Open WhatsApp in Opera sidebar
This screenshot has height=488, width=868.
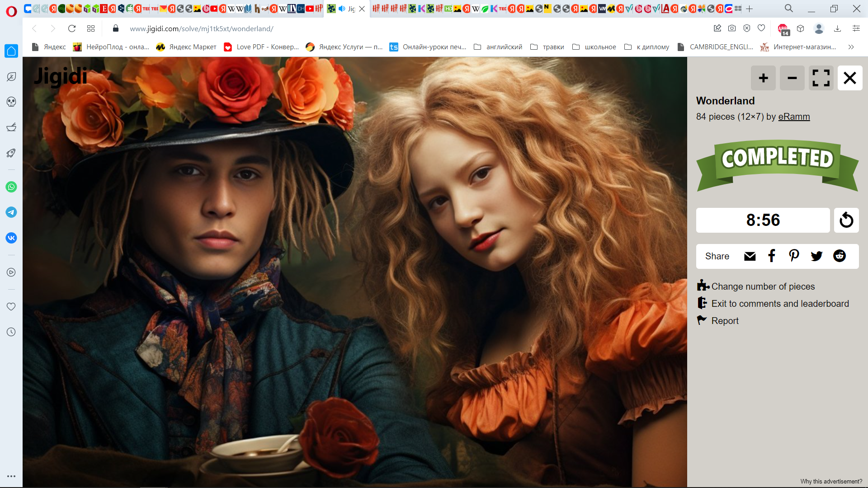click(11, 187)
